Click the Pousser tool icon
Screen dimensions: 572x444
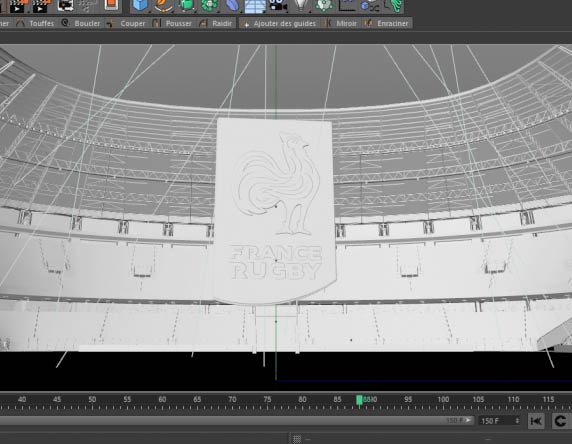coord(156,23)
